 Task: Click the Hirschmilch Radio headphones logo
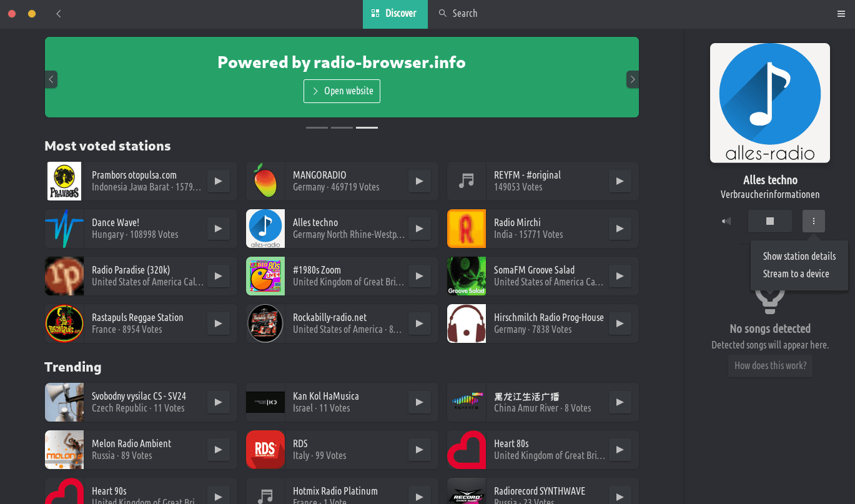[466, 324]
